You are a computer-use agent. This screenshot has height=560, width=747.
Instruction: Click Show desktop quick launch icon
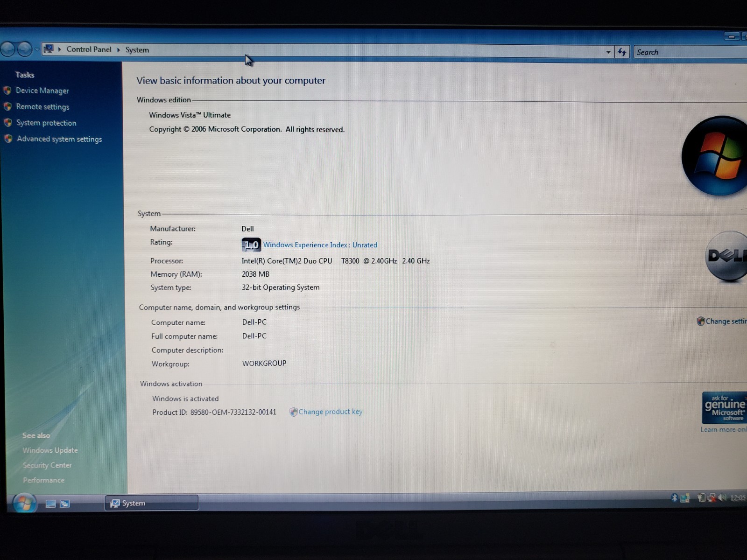pos(50,504)
